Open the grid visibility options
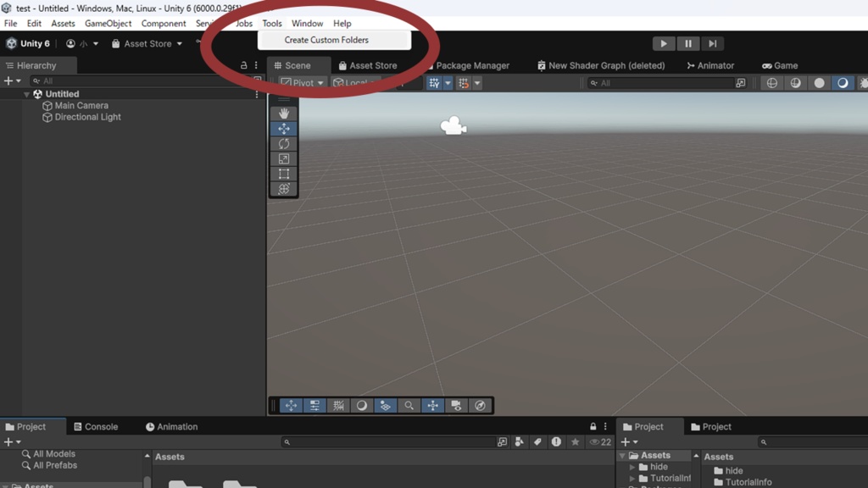 pyautogui.click(x=448, y=82)
